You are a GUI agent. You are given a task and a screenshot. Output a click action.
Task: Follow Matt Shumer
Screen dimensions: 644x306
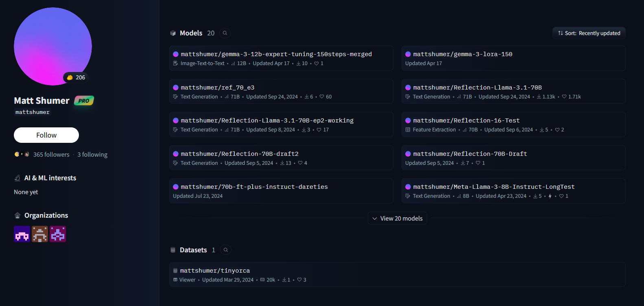[46, 135]
